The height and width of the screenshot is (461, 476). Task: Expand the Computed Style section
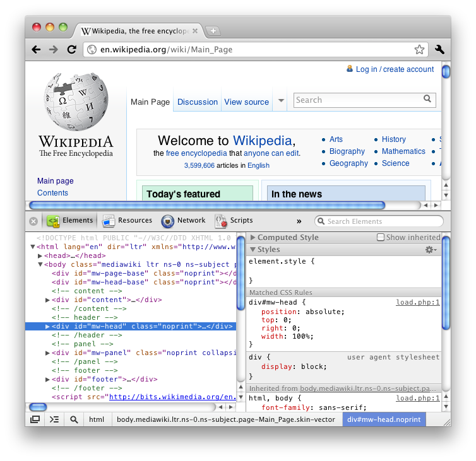click(253, 238)
